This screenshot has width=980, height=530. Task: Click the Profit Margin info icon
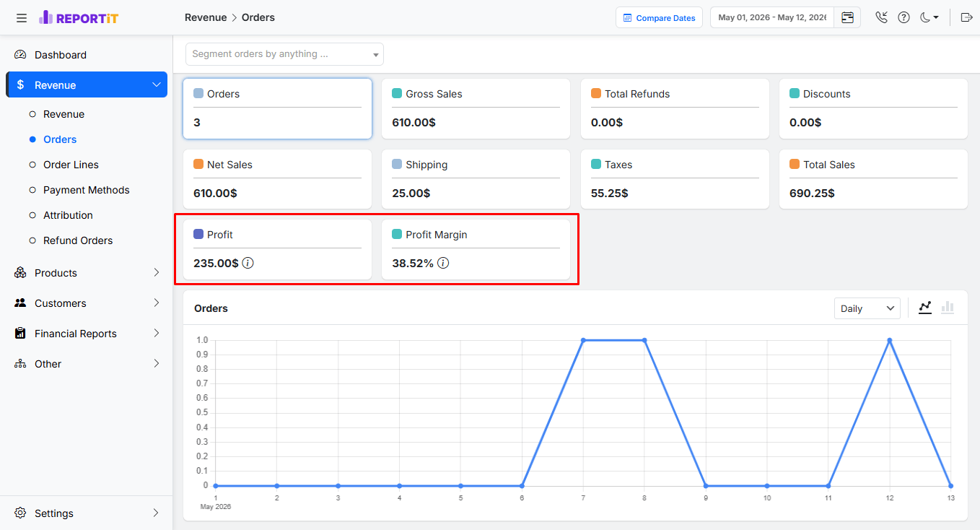pos(443,263)
